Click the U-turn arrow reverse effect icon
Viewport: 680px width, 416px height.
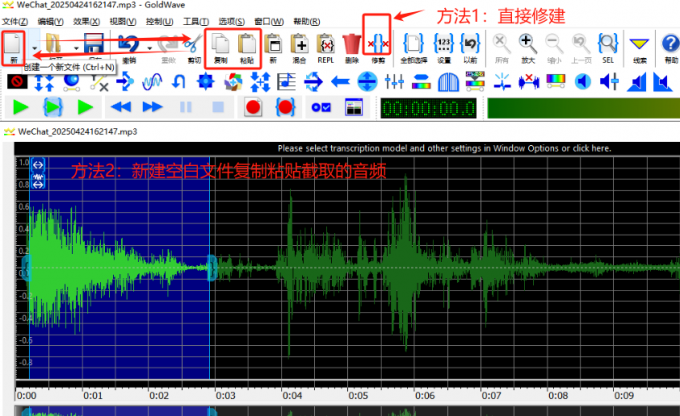pos(179,82)
